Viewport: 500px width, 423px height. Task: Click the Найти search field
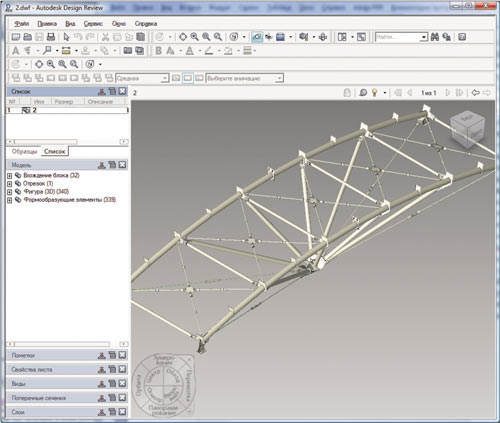tap(398, 37)
